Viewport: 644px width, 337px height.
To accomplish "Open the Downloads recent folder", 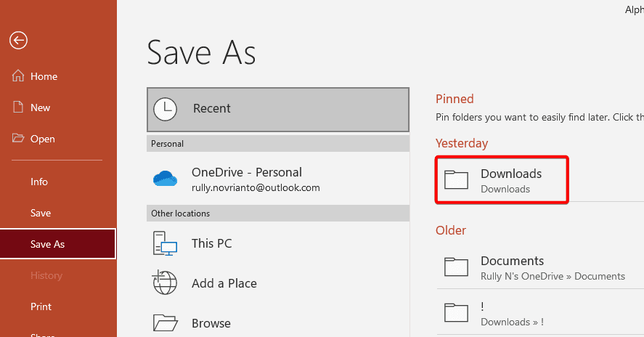I will coord(502,179).
